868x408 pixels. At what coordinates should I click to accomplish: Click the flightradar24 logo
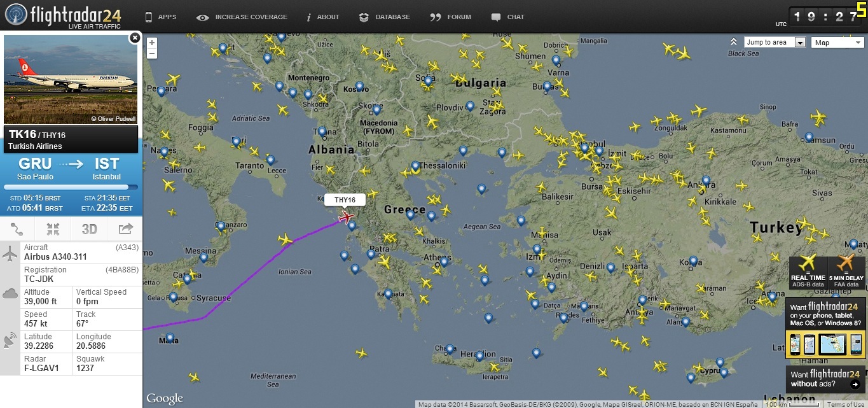point(62,16)
